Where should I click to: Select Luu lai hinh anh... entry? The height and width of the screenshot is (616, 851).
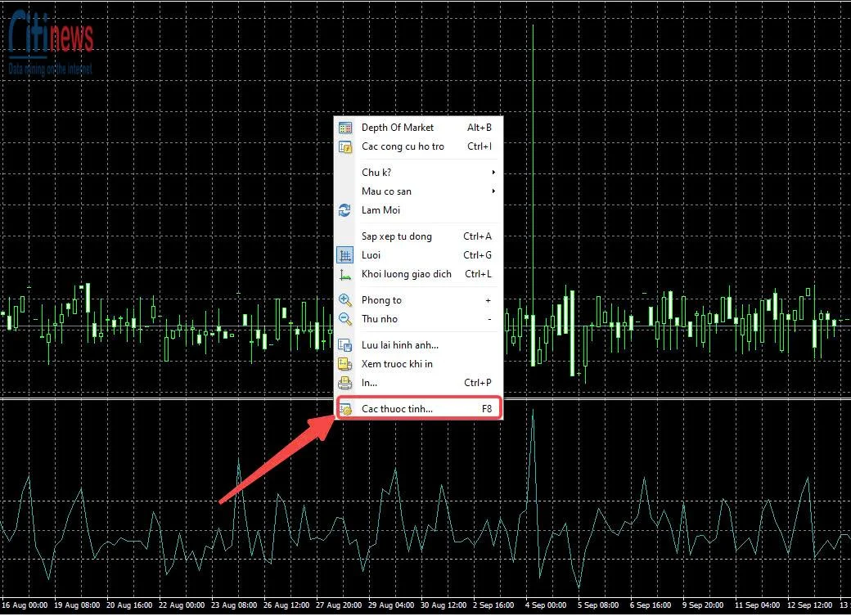[x=418, y=345]
